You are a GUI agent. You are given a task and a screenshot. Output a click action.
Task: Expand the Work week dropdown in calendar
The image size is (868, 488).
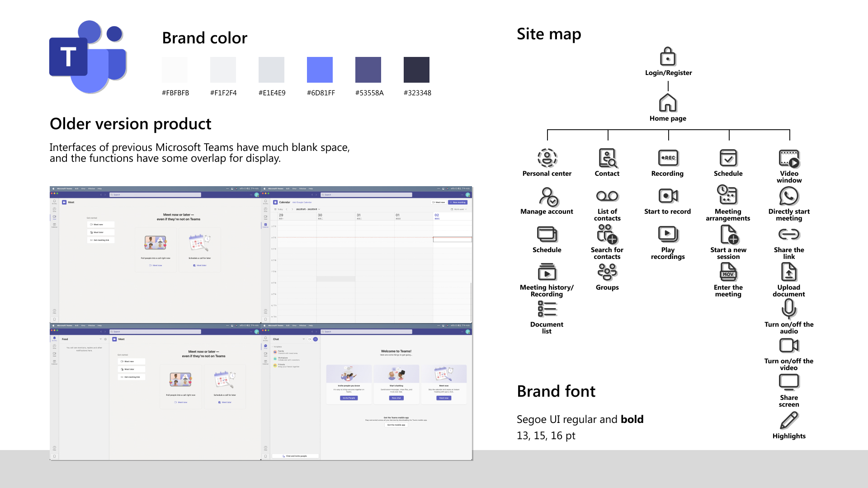click(459, 209)
